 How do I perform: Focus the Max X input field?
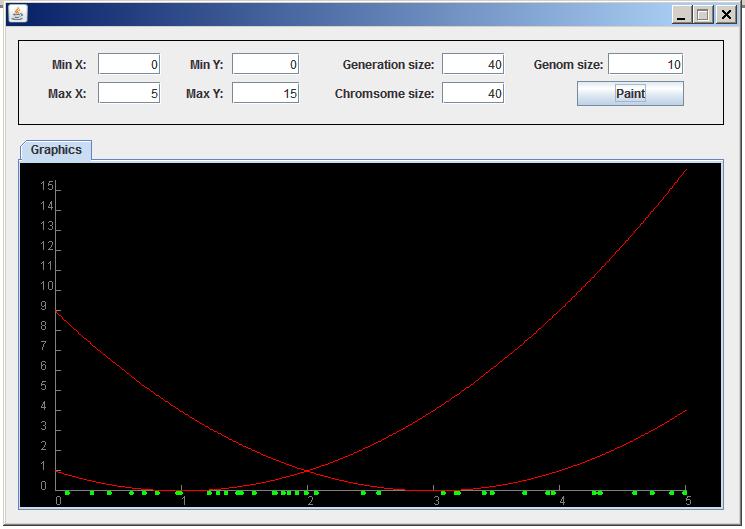(129, 94)
